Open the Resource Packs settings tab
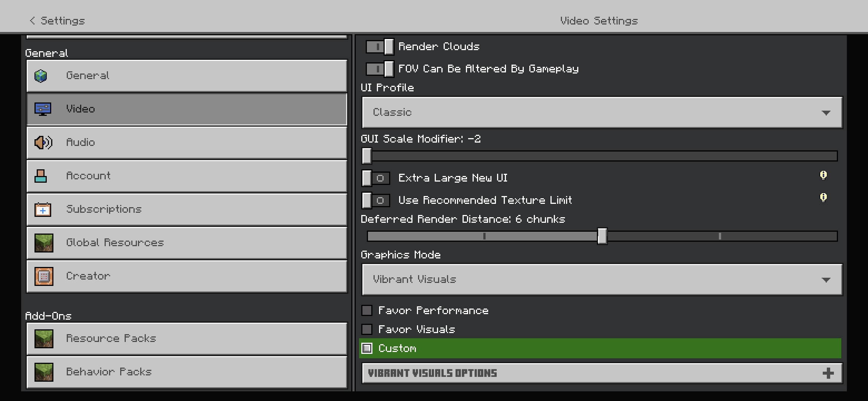This screenshot has width=868, height=401. point(187,339)
